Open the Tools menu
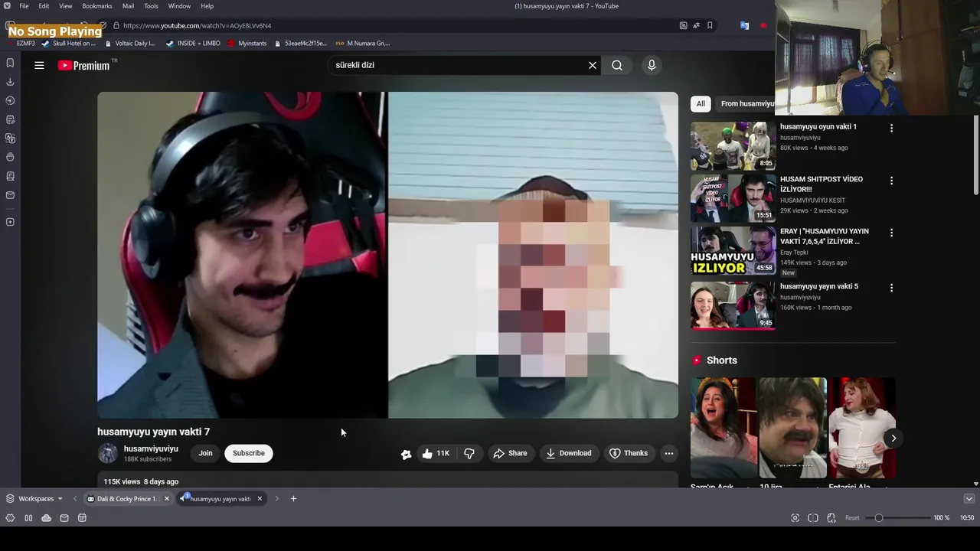Screen dimensions: 980x551 (x=152, y=6)
